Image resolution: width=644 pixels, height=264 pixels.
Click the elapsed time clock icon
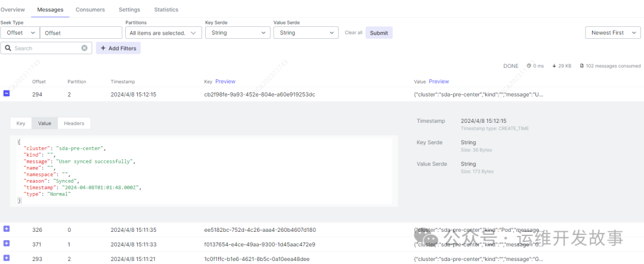[x=528, y=66]
